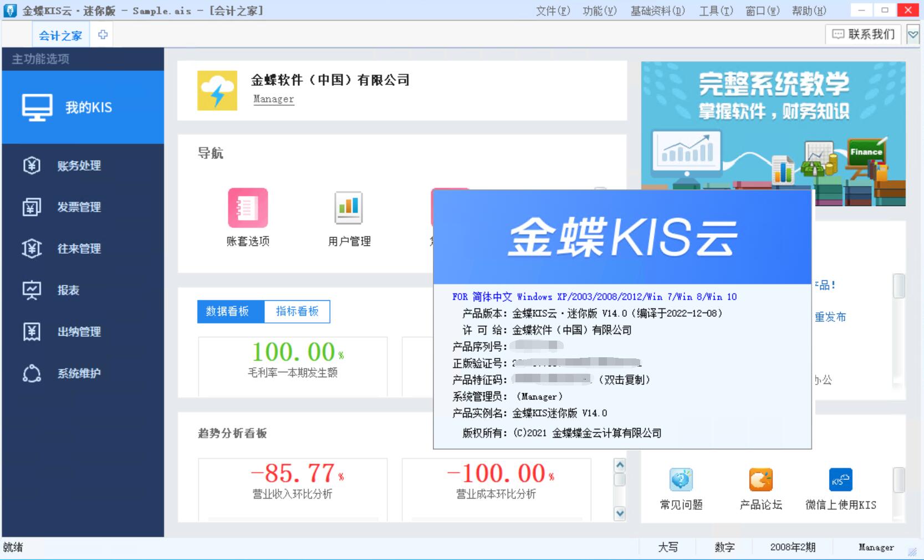Screen dimensions: 924x560
Task: Open the 基础资料(D) menu
Action: 658,11
